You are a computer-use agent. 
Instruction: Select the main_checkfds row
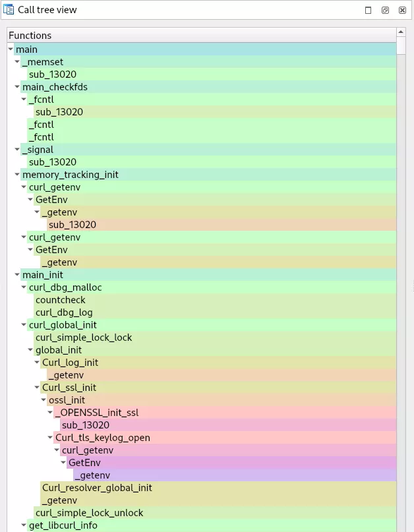tap(208, 87)
